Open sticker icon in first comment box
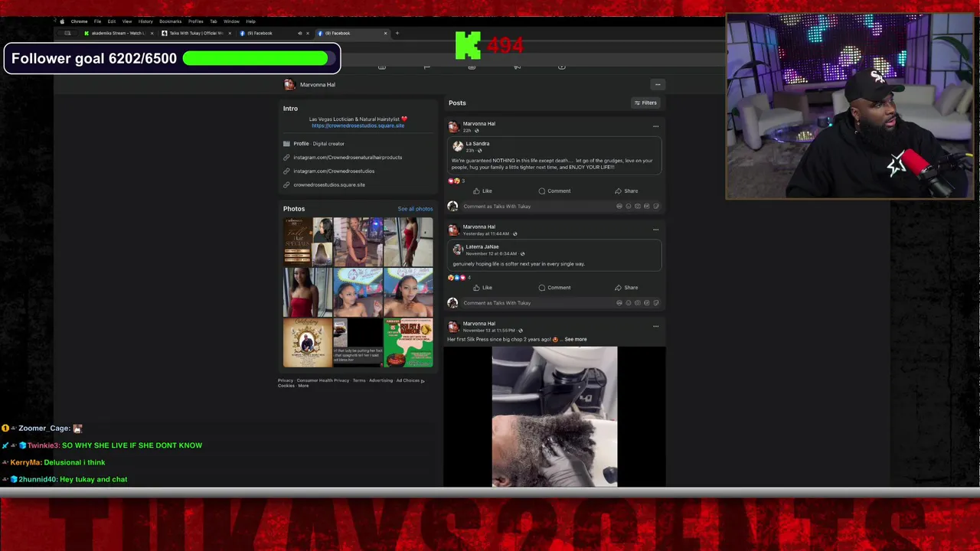980x551 pixels. 655,206
